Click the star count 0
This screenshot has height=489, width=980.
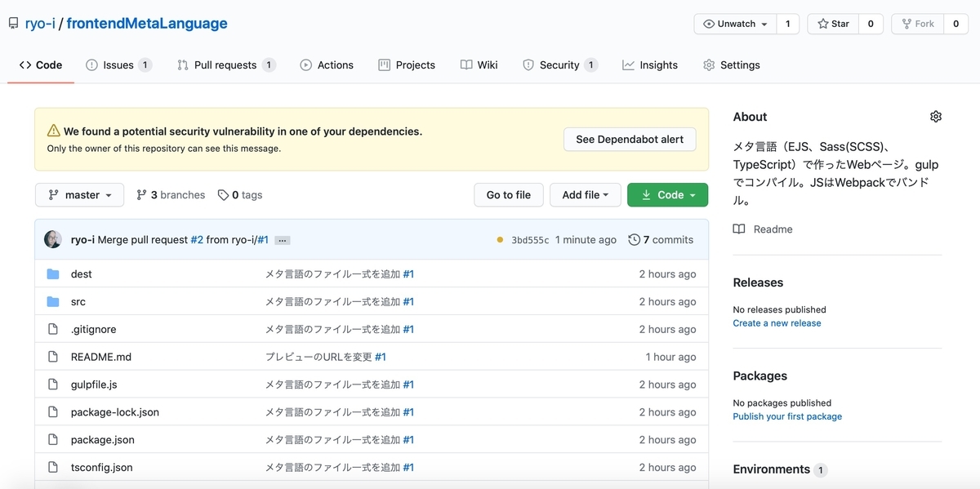[x=871, y=24]
